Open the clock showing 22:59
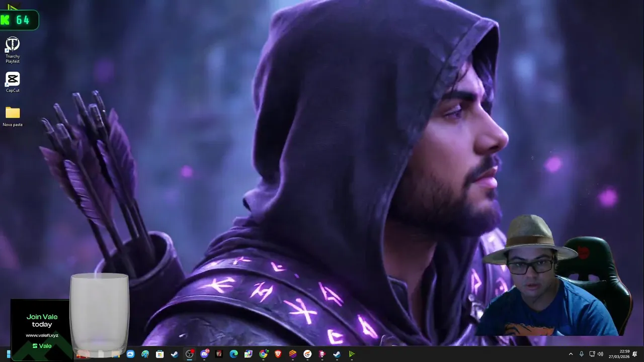 click(x=619, y=354)
